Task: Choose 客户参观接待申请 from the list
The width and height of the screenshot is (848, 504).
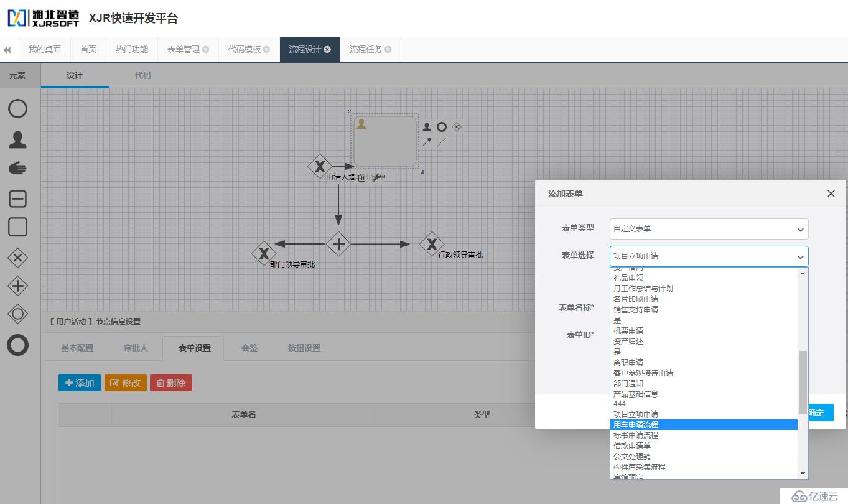Action: pyautogui.click(x=704, y=373)
